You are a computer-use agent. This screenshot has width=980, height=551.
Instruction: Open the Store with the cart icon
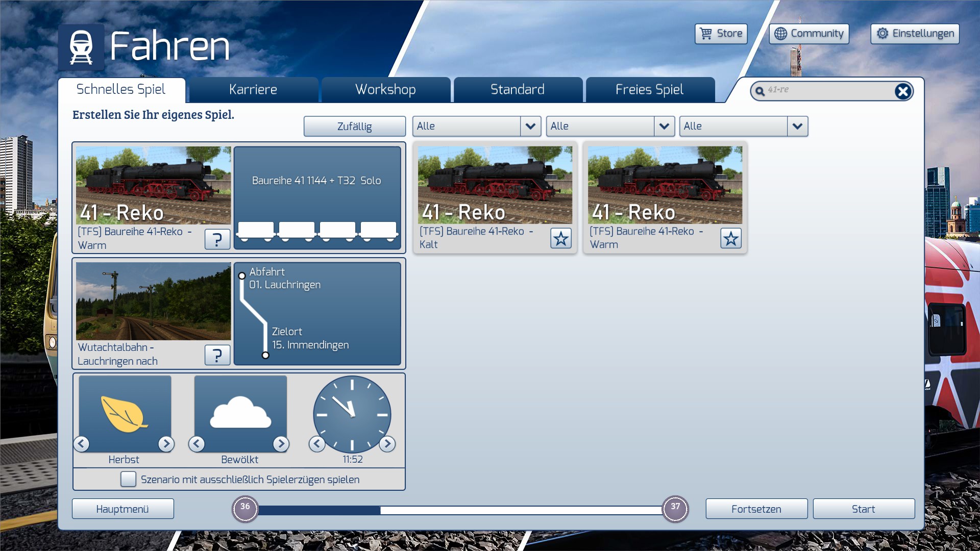[x=721, y=34]
